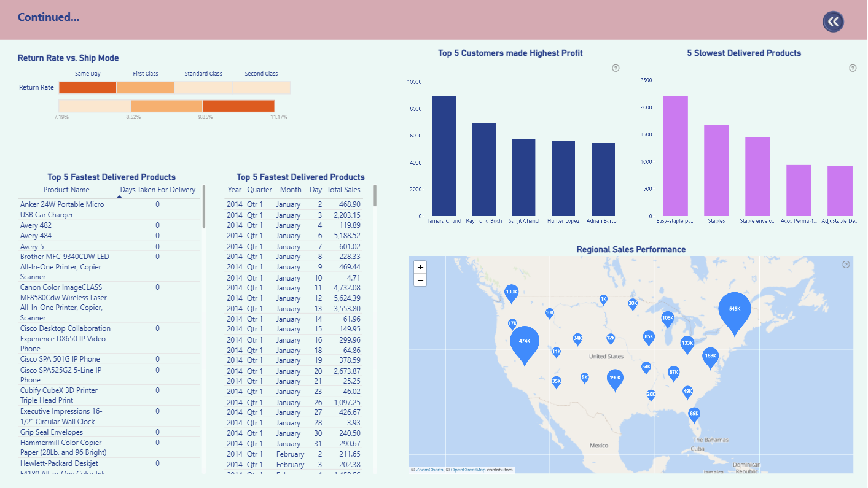Sort by Product Name column header
The width and height of the screenshot is (868, 488).
coord(66,190)
